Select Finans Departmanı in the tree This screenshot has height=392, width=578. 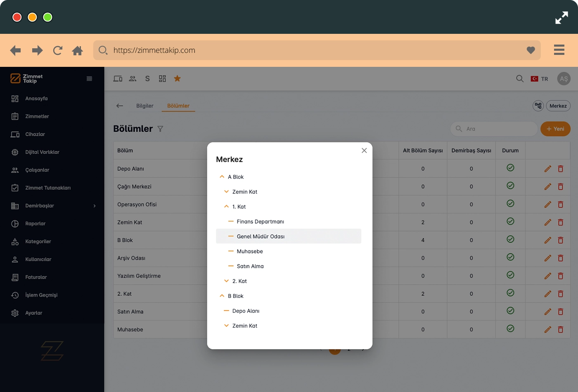(260, 222)
